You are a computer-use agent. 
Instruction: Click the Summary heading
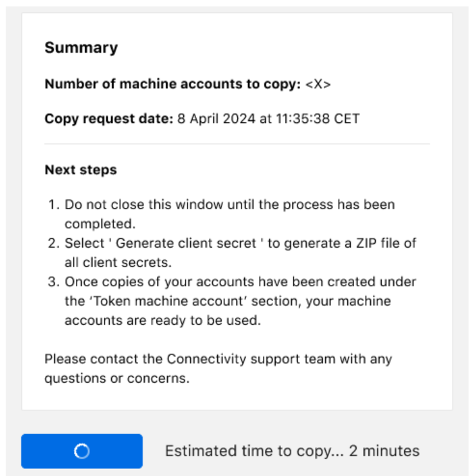coord(81,48)
